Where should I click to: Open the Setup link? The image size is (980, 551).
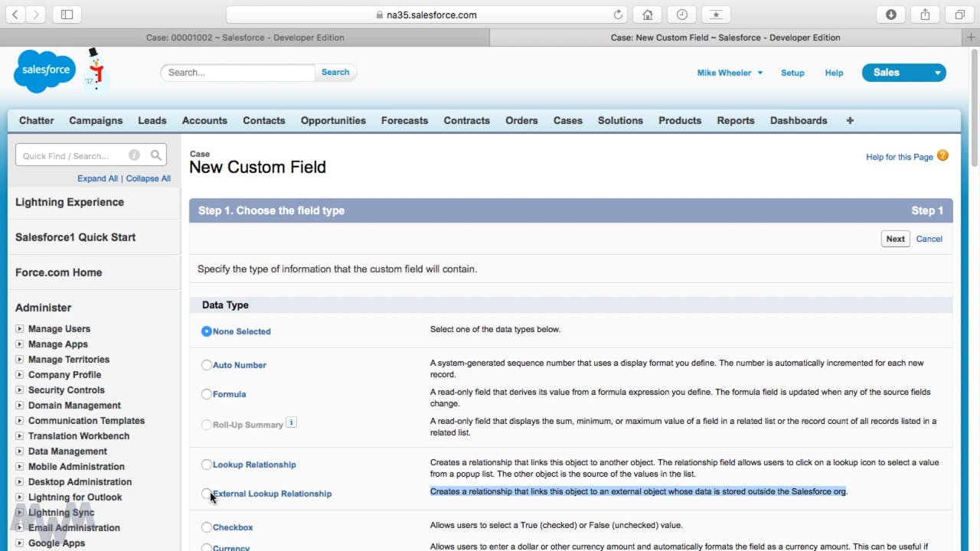[792, 73]
